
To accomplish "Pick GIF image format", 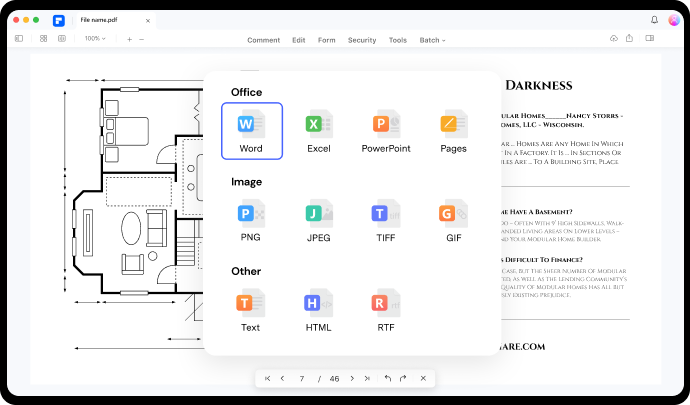I will [x=453, y=221].
